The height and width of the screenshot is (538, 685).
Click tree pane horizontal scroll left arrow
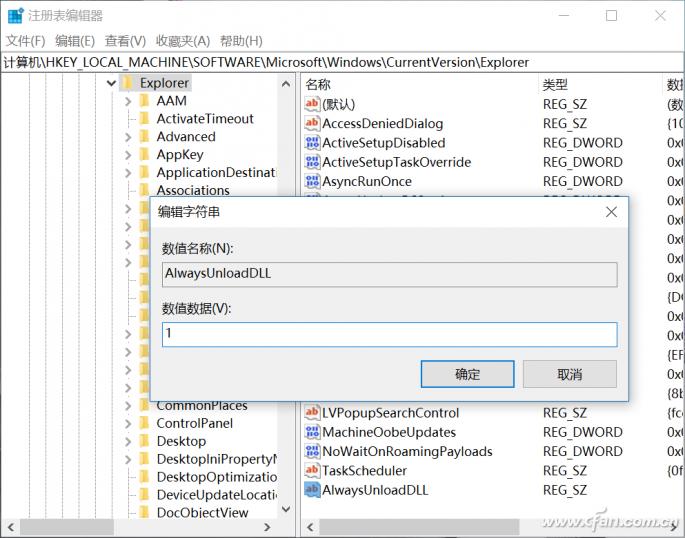[x=11, y=528]
